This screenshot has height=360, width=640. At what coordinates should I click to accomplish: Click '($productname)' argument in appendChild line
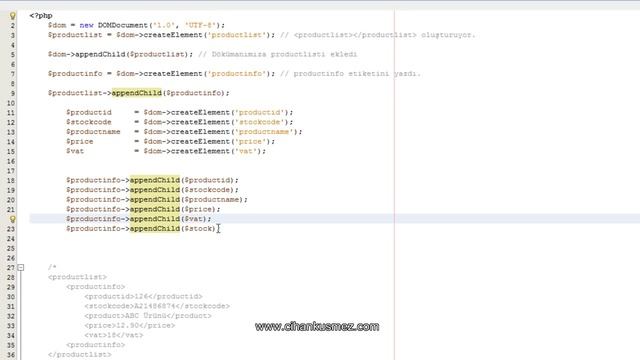212,200
